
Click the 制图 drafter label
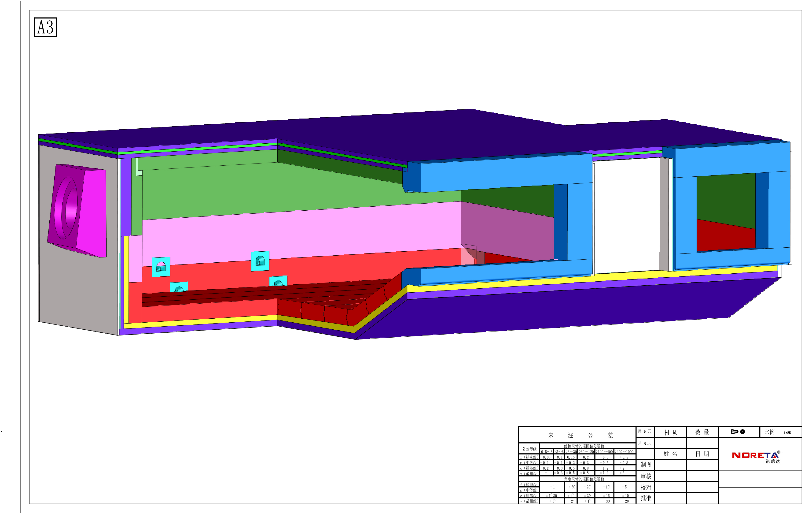click(x=646, y=464)
